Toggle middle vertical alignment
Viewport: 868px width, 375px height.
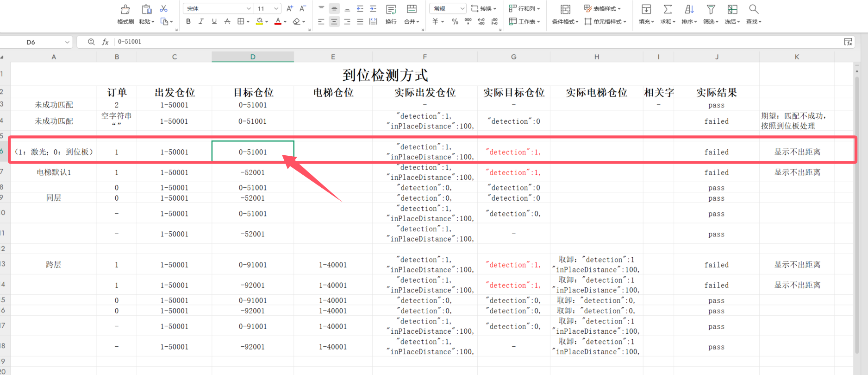[x=334, y=8]
